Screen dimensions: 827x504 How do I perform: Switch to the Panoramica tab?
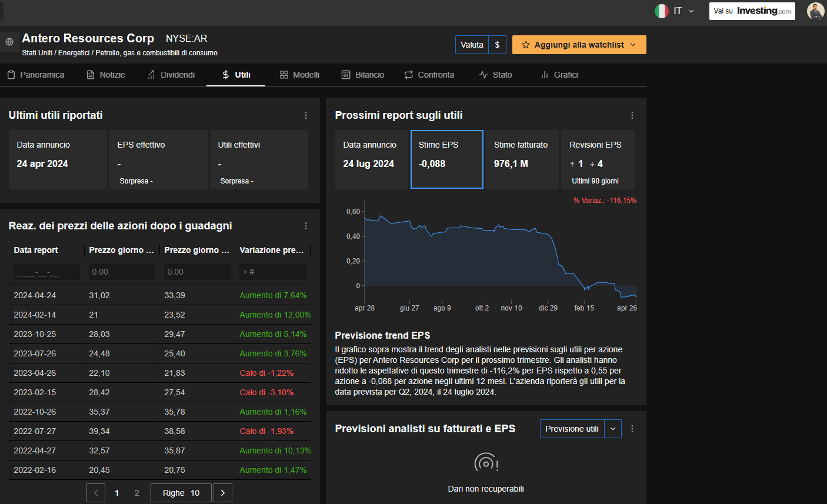(x=36, y=75)
